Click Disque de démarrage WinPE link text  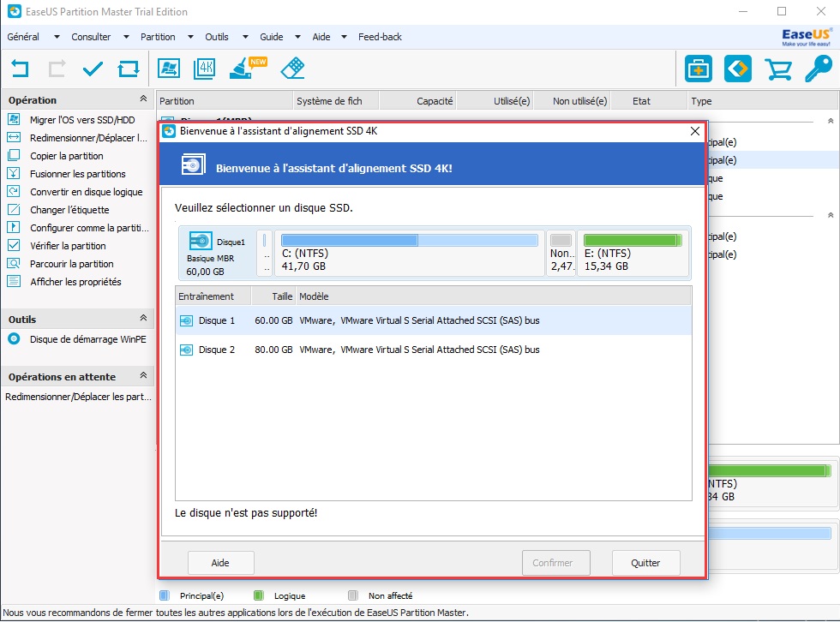87,339
